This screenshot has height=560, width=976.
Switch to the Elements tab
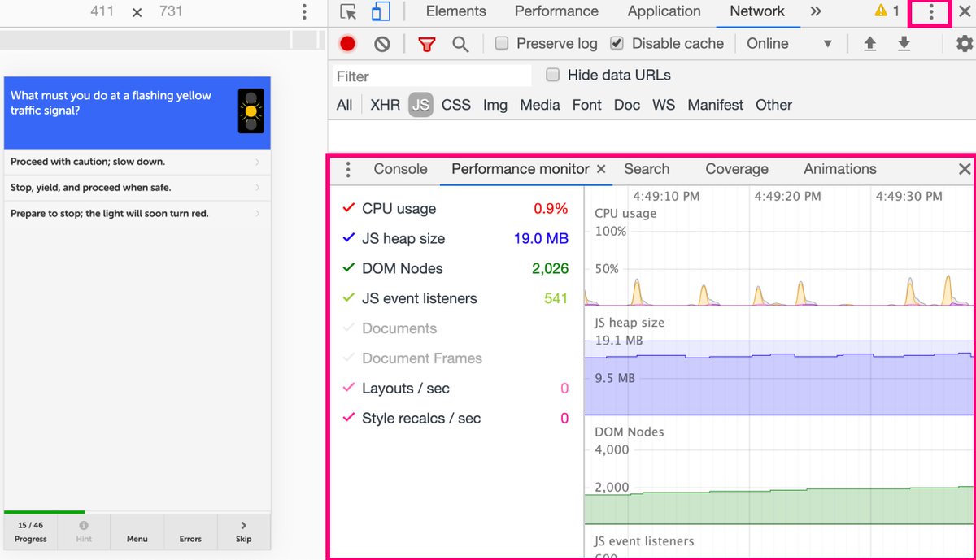[455, 11]
